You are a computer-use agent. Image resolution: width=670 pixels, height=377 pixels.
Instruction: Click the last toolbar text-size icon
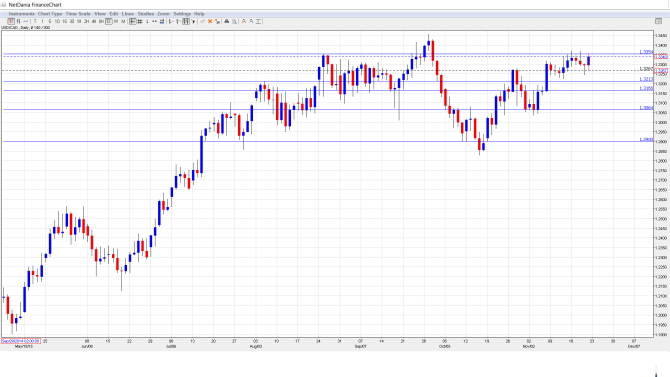coord(258,21)
